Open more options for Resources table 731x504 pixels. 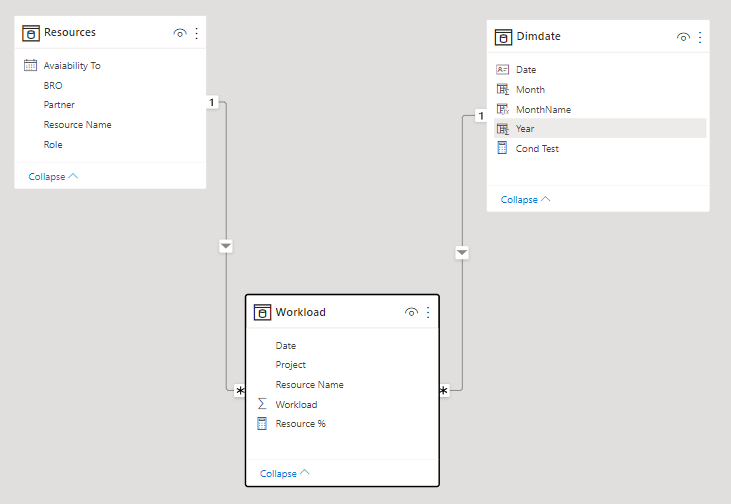197,33
